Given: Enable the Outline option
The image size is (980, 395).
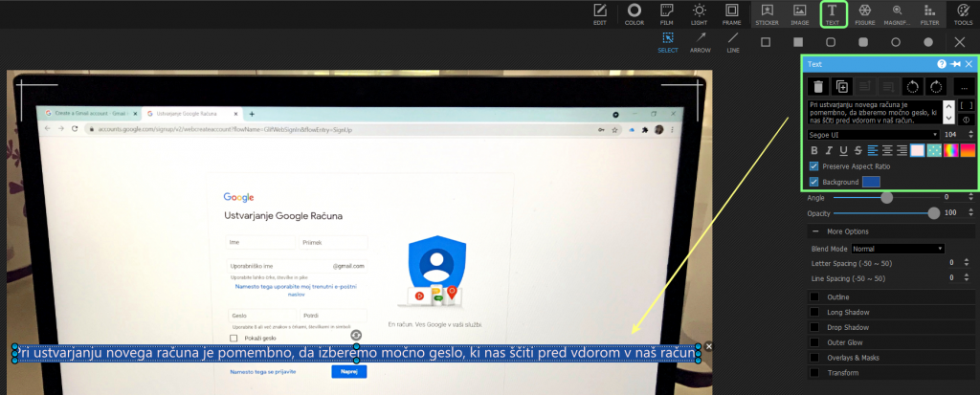Looking at the screenshot, I should click(814, 296).
